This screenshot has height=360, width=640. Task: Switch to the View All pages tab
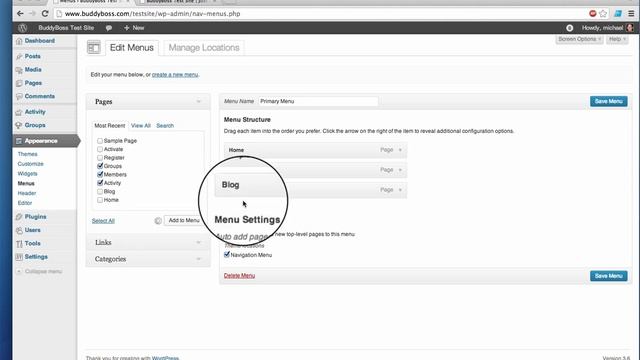[141, 126]
